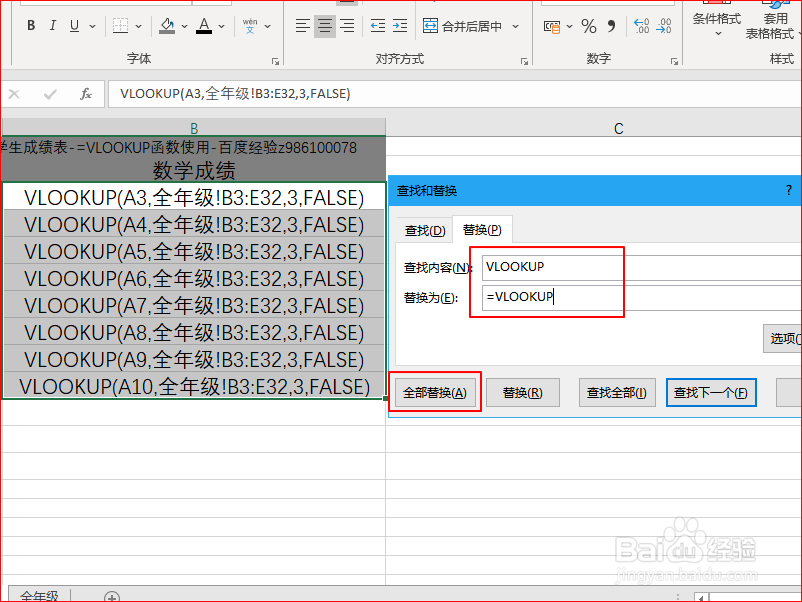Center align text
This screenshot has width=802, height=602.
(325, 26)
